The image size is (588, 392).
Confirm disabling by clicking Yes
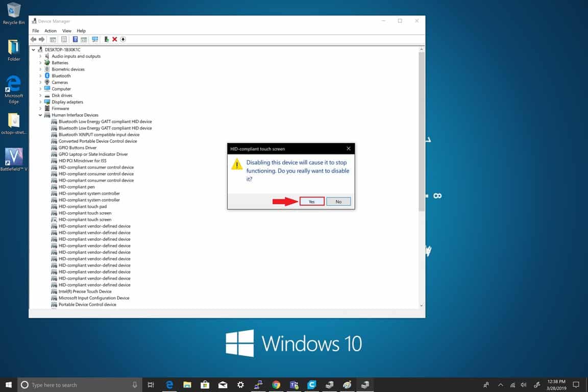tap(311, 202)
